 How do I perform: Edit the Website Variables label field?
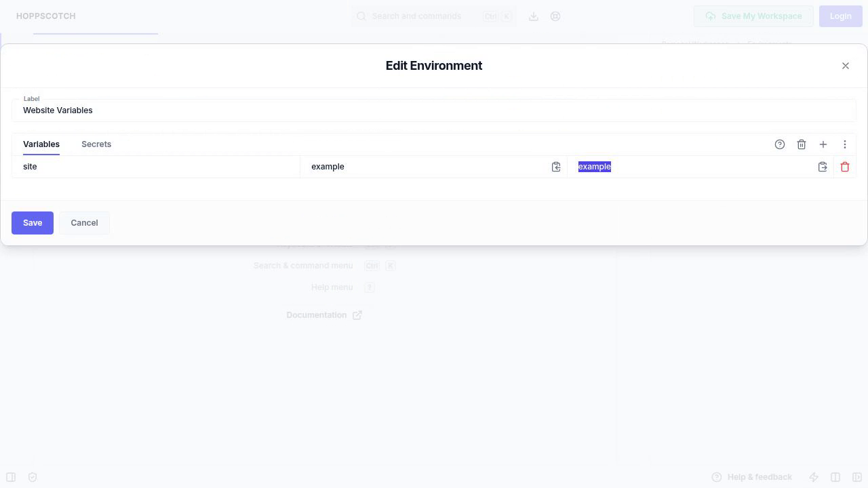click(x=434, y=110)
